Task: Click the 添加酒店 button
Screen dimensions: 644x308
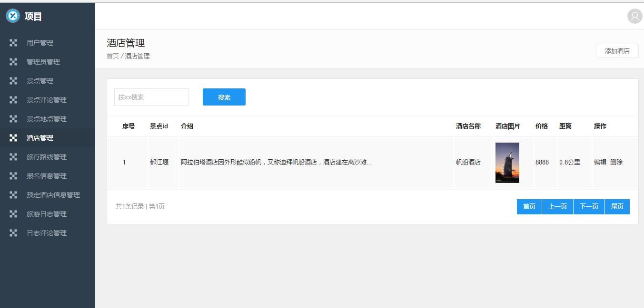Action: 617,51
